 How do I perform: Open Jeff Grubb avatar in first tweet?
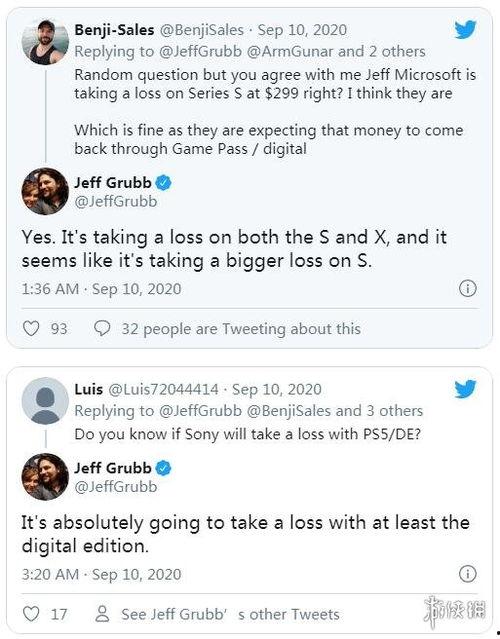coord(45,191)
